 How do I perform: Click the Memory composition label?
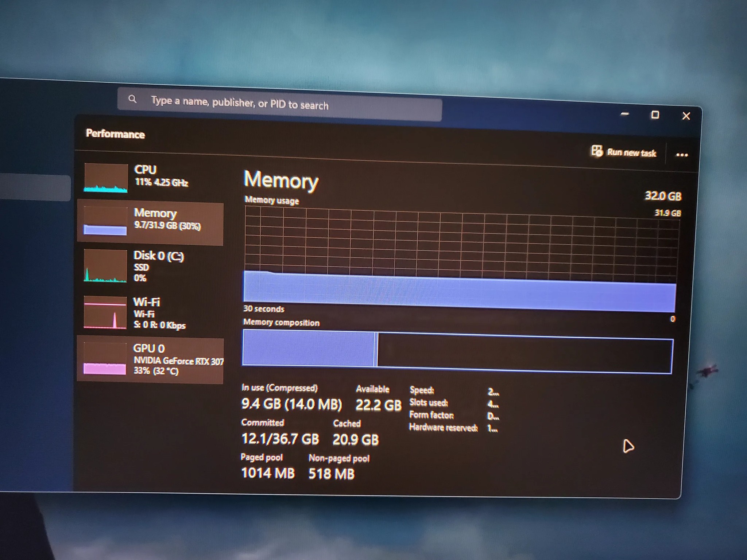(281, 323)
